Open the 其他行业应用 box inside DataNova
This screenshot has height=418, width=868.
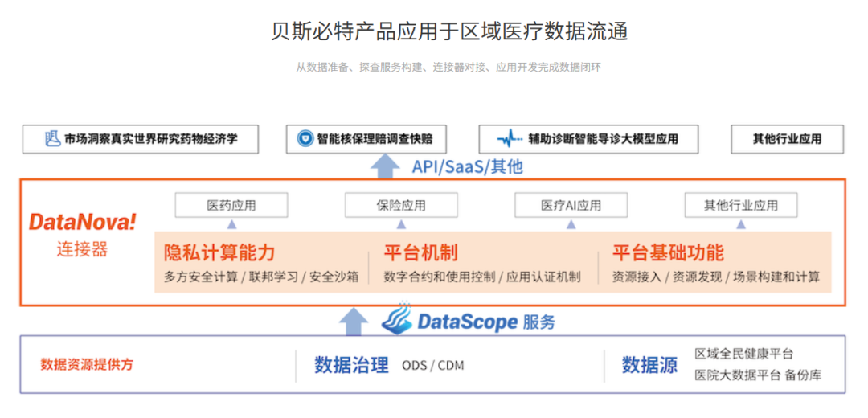[741, 205]
